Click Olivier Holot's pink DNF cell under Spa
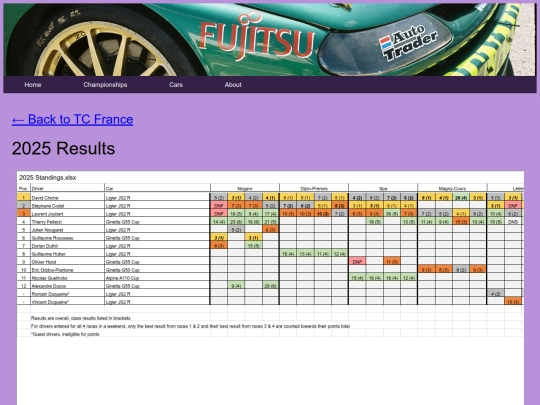This screenshot has width=540, height=405. (357, 262)
